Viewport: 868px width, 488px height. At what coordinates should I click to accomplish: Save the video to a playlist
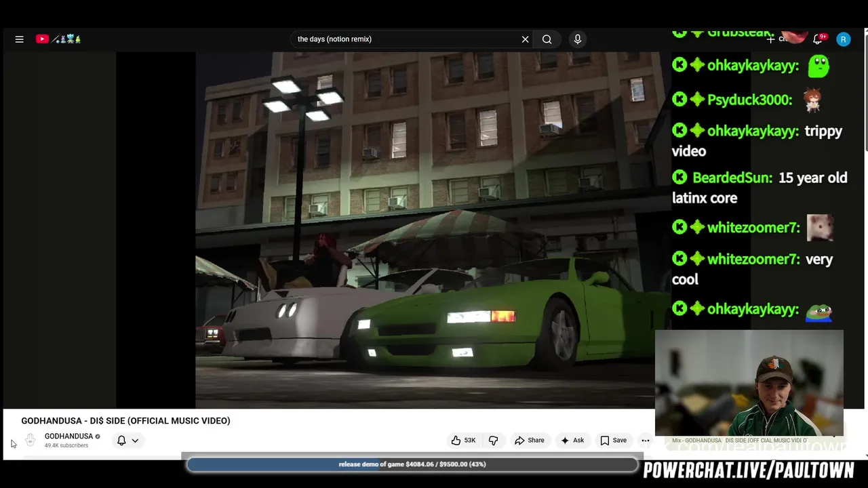pos(614,441)
